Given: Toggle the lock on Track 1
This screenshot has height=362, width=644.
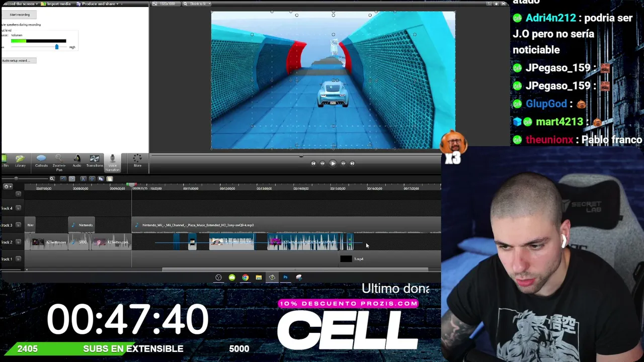Looking at the screenshot, I should [19, 259].
